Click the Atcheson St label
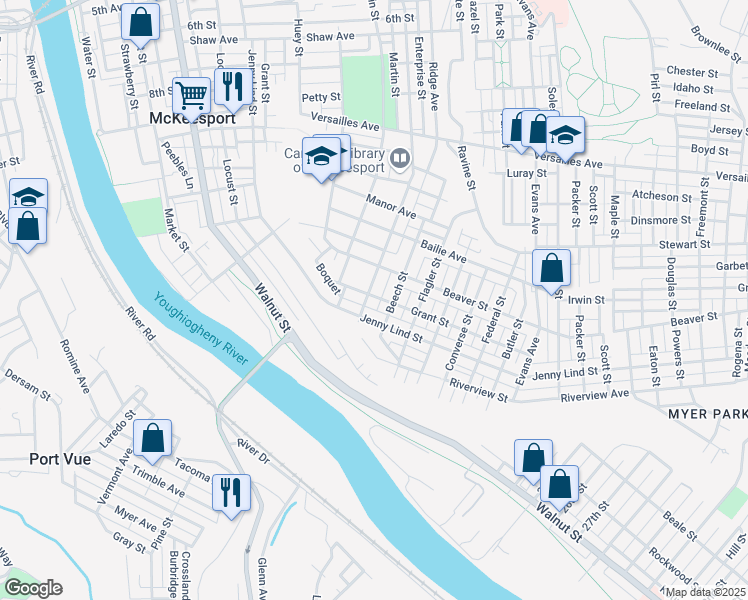This screenshot has width=748, height=600. [x=662, y=196]
